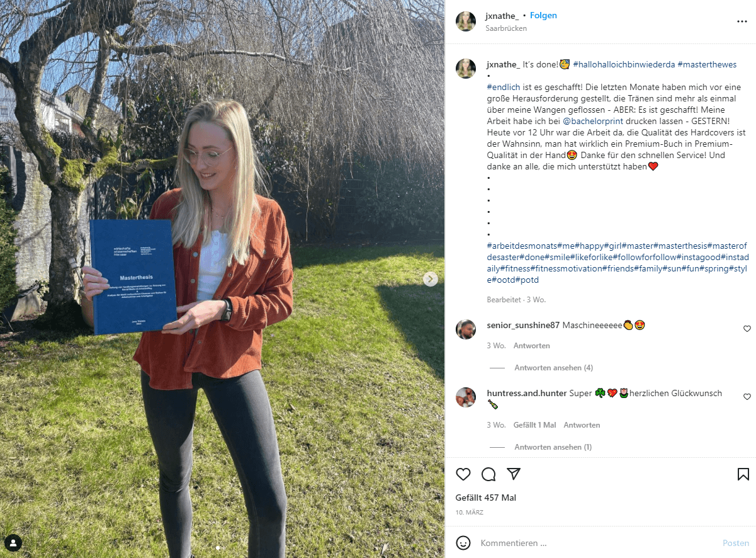The image size is (756, 558).
Task: Open Saarbrücken location link
Action: coord(506,28)
